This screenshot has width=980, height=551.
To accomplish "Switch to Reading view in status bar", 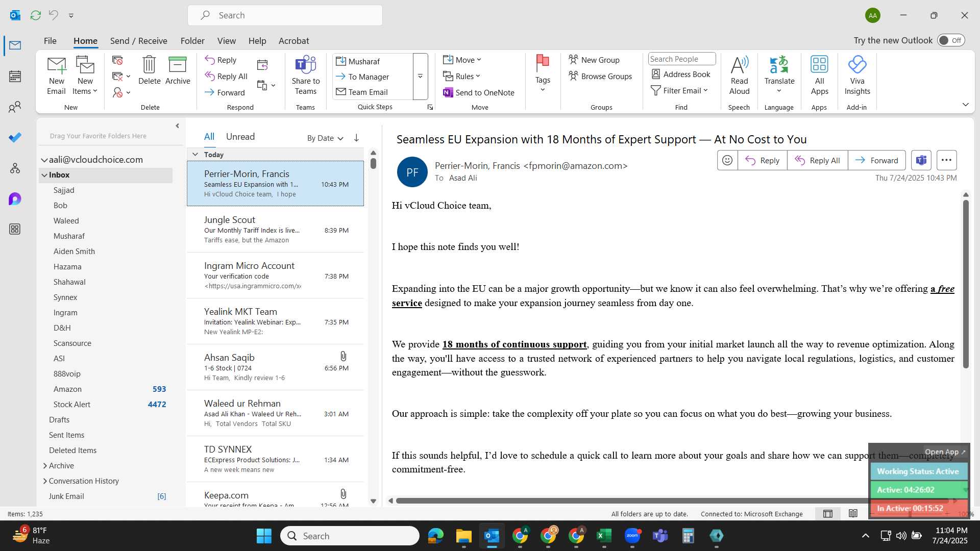I will pyautogui.click(x=853, y=514).
